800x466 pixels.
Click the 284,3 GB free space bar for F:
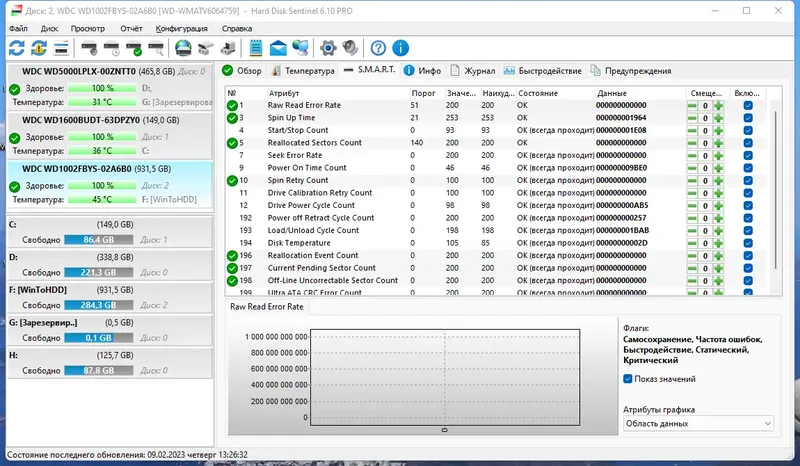tap(98, 305)
